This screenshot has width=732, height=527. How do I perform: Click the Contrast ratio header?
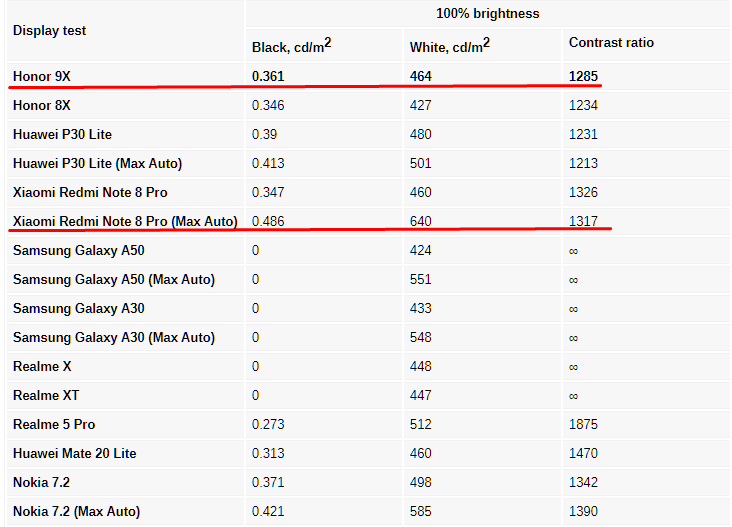point(611,42)
